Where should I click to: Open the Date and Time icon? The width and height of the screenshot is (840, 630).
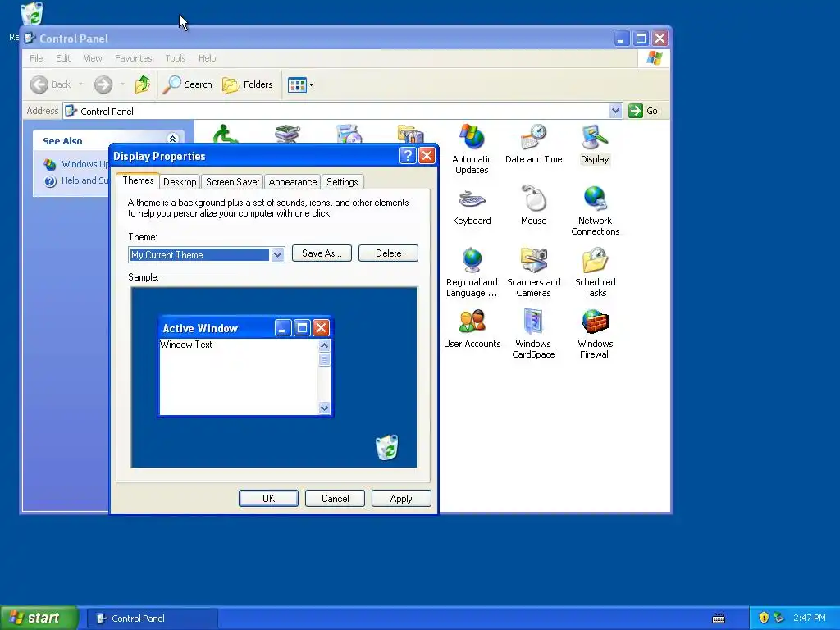coord(533,144)
